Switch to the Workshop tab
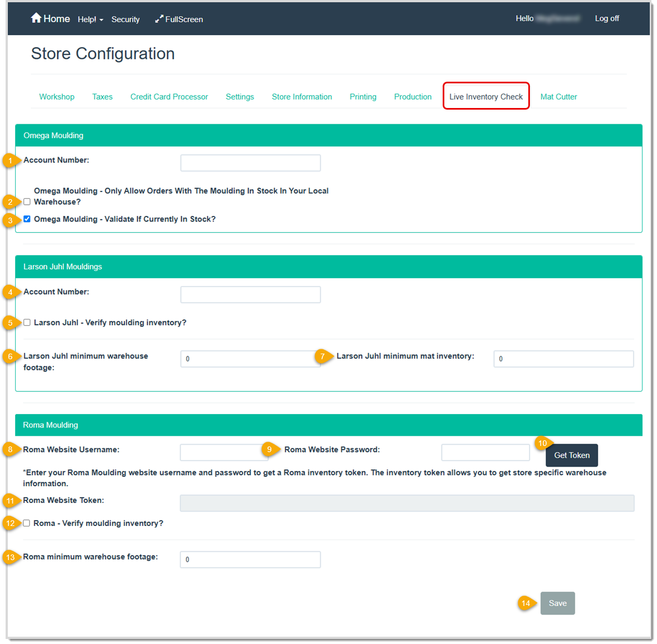 [x=57, y=96]
